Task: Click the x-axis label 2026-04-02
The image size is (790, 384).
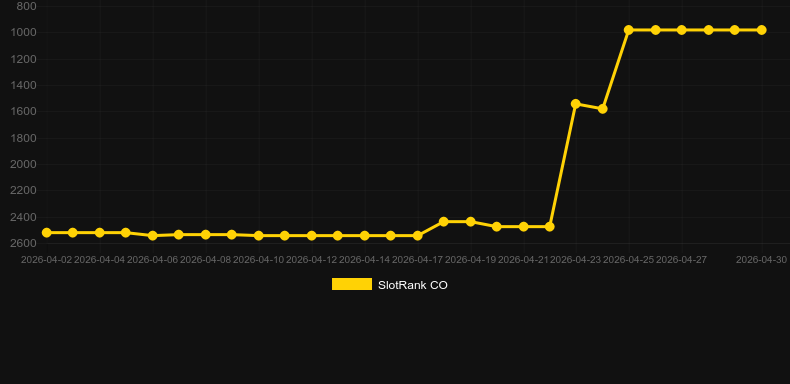Action: 46,260
